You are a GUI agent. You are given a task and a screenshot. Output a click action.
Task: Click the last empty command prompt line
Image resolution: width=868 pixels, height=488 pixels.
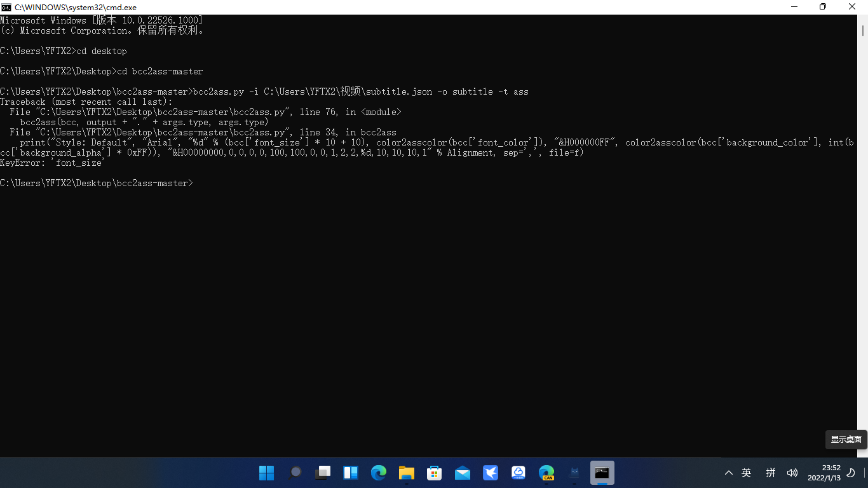[x=97, y=183]
